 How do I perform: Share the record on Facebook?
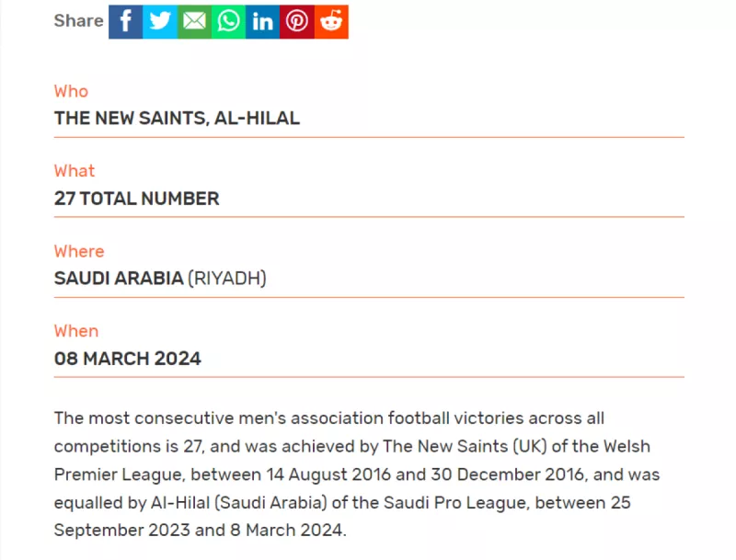[125, 21]
